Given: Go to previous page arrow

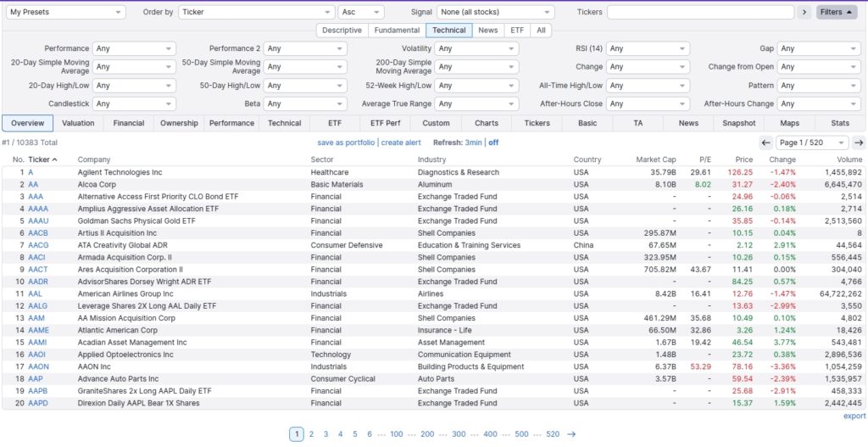Looking at the screenshot, I should [765, 142].
